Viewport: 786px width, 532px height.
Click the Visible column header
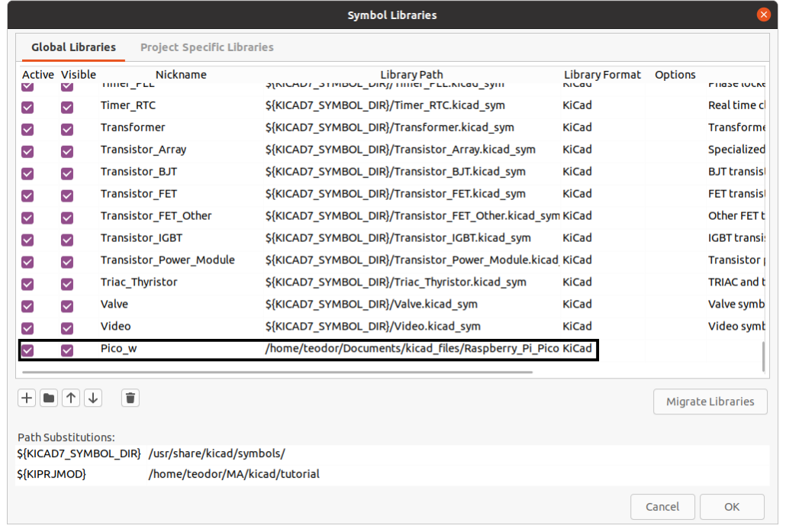point(78,75)
